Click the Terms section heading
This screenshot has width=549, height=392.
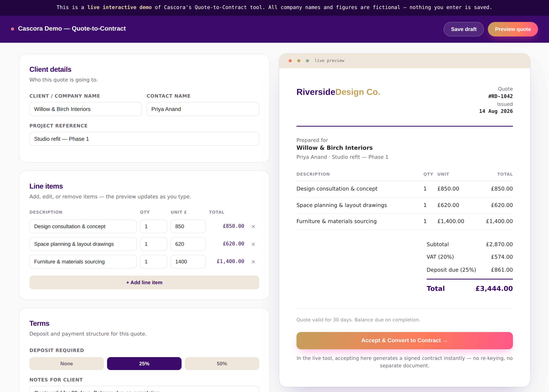click(x=39, y=323)
